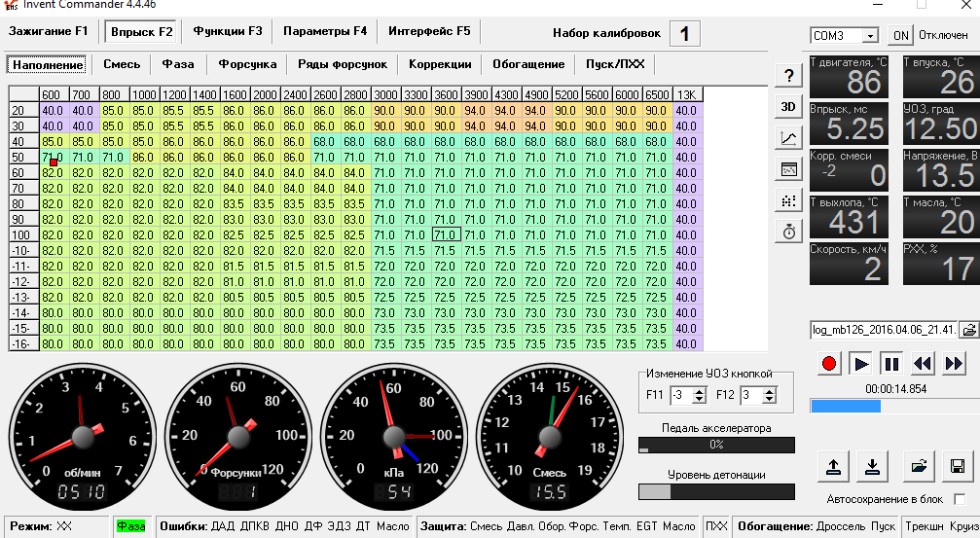Click the upload to ECU arrow icon
The height and width of the screenshot is (538, 980).
(833, 466)
